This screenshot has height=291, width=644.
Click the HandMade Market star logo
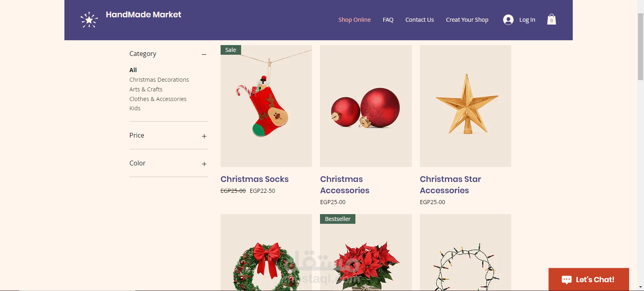[x=89, y=20]
